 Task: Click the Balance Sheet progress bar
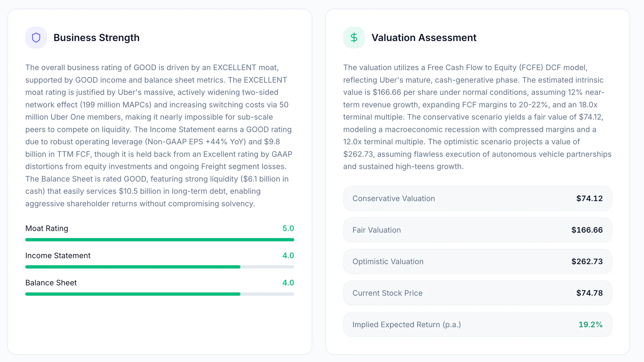(x=160, y=294)
